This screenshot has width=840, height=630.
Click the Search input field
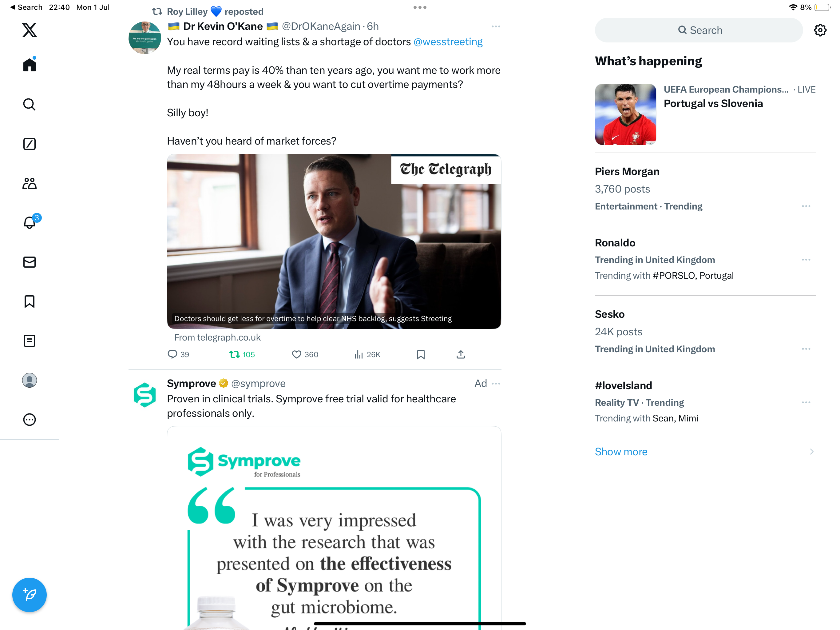[699, 30]
